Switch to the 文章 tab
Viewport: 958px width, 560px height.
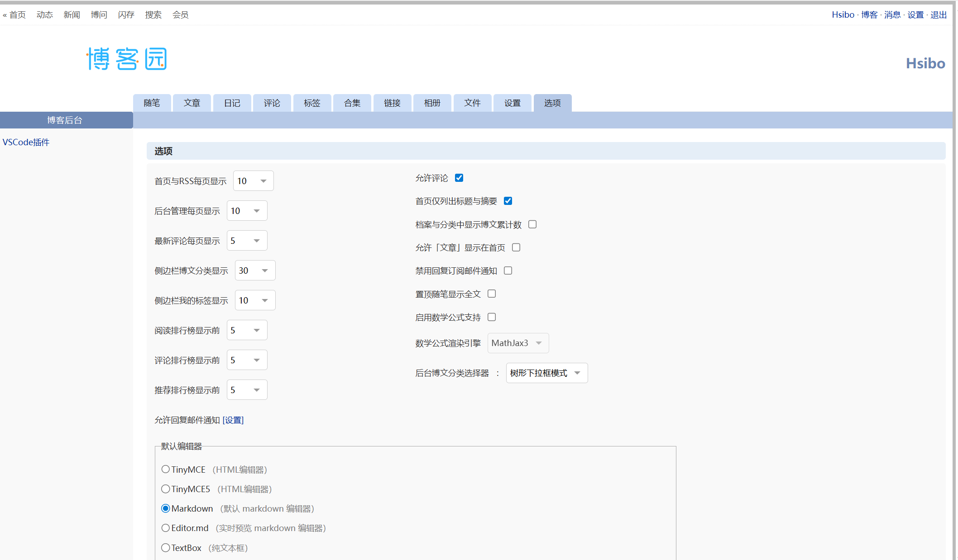tap(192, 103)
